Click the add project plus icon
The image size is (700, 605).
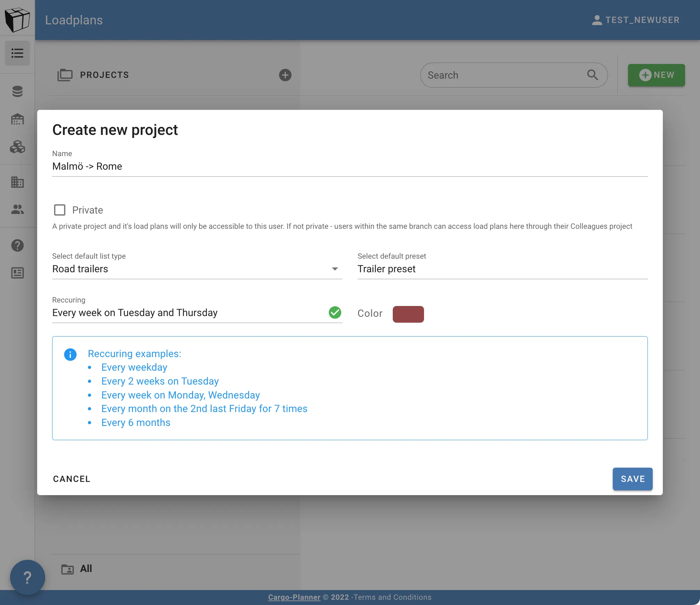(x=285, y=75)
